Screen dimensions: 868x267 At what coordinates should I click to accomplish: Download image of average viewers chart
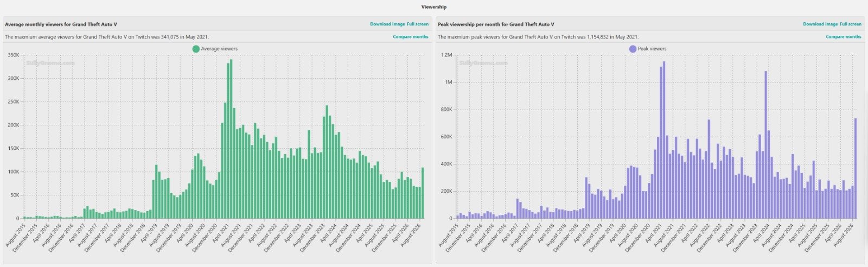point(387,24)
